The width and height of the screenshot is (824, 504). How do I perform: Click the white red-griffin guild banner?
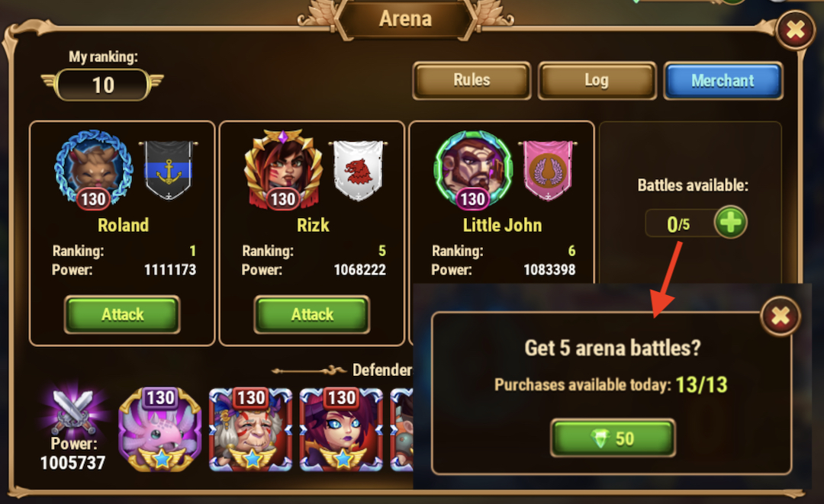click(359, 170)
